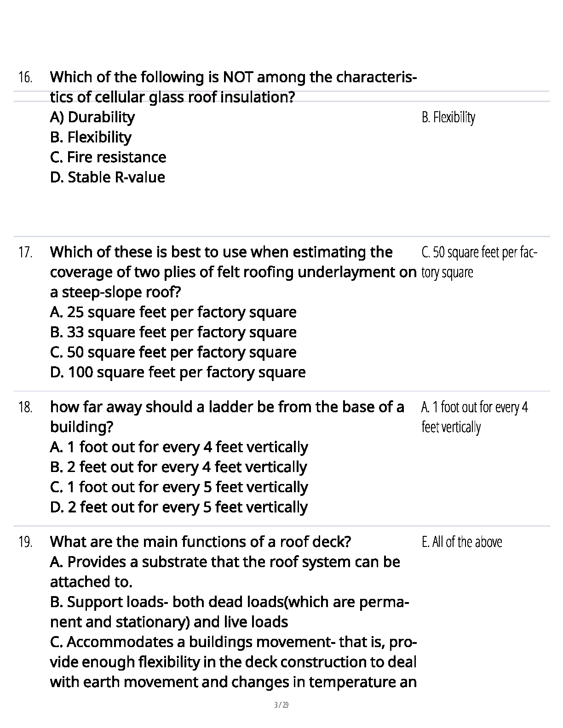This screenshot has height=728, width=563.
Task: Click question number 19
Action: [x=25, y=542]
